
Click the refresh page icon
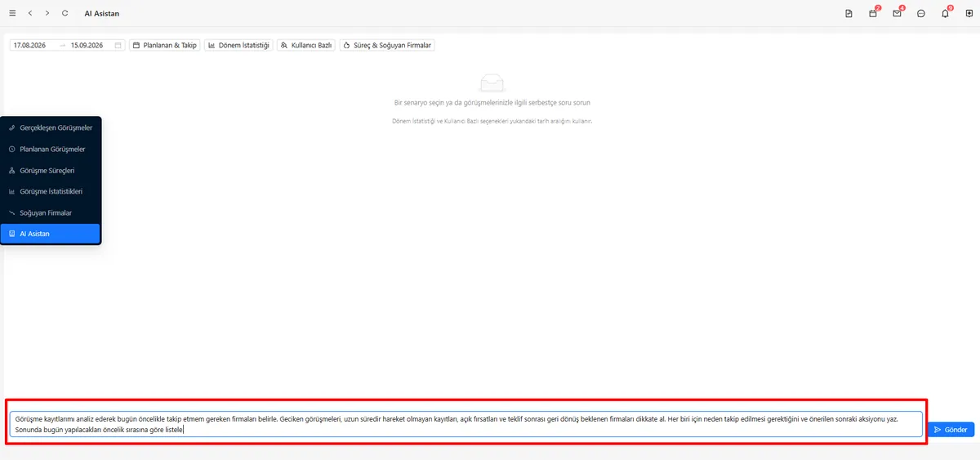(x=65, y=13)
